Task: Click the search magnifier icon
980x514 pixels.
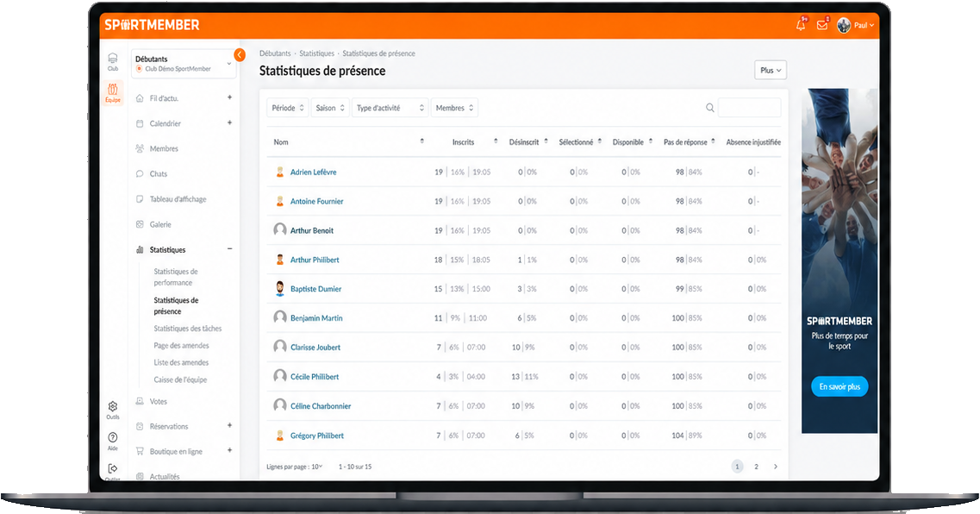Action: [710, 108]
